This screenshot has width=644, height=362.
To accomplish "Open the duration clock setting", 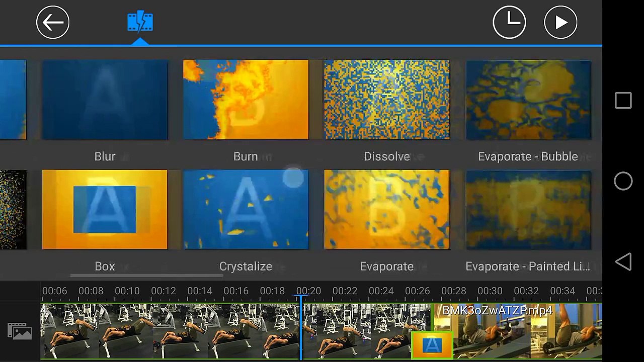I will pos(509,22).
